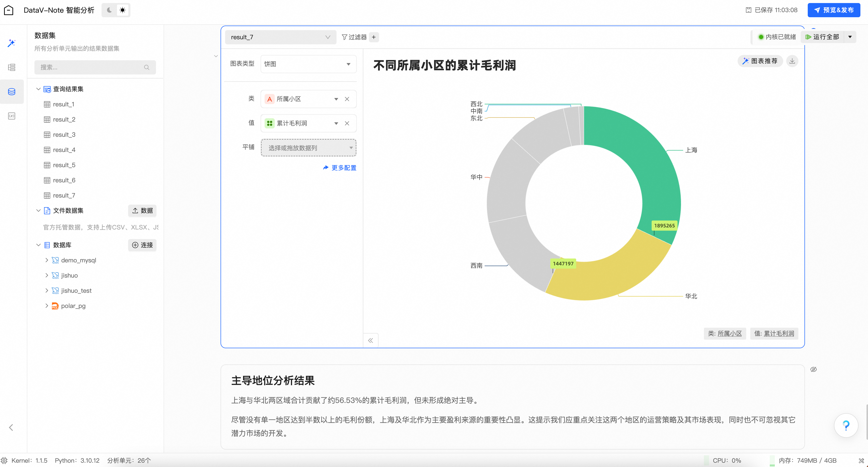Screen dimensions: 868x467
Task: Download the chart image
Action: [792, 61]
